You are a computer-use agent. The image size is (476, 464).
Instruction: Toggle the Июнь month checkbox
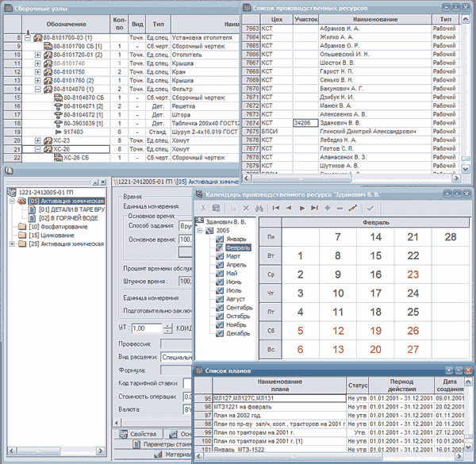click(220, 282)
